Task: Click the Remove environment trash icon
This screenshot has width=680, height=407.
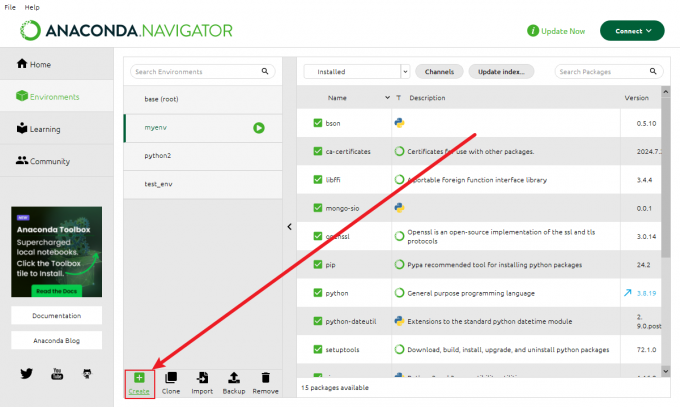Action: (265, 377)
